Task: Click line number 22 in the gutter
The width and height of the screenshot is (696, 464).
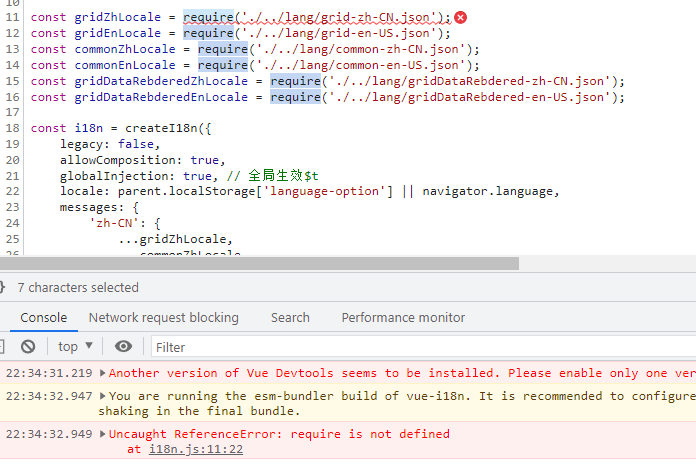Action: click(x=12, y=191)
